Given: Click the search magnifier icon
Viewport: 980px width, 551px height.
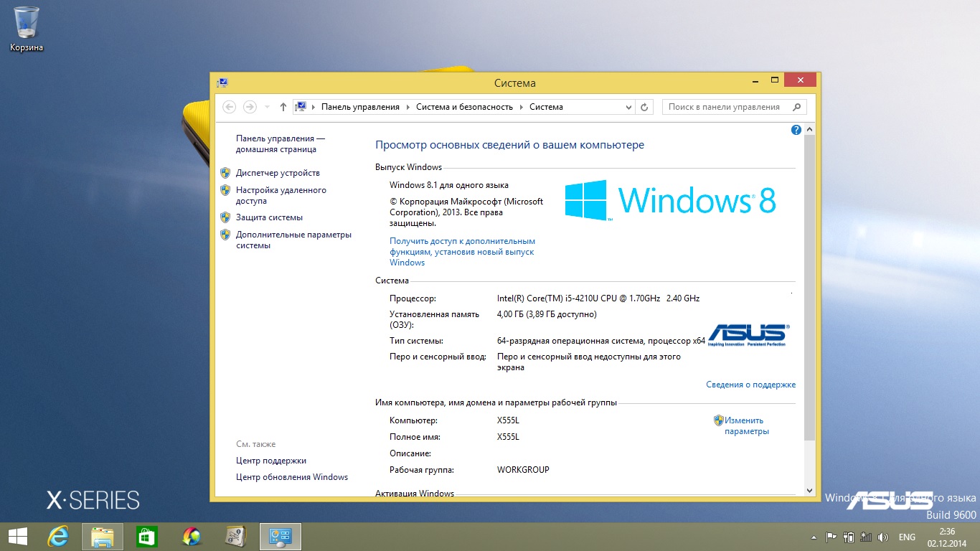Looking at the screenshot, I should (796, 107).
